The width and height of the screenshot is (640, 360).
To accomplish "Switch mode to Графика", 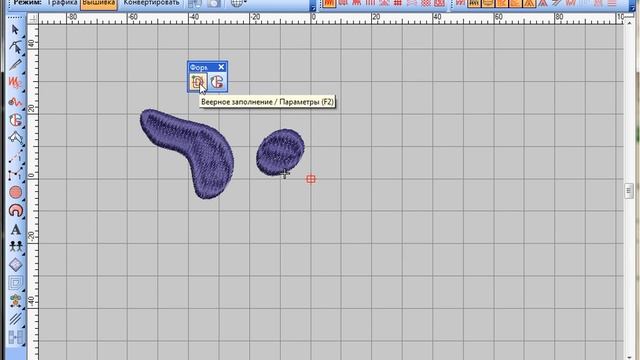I will tap(62, 3).
